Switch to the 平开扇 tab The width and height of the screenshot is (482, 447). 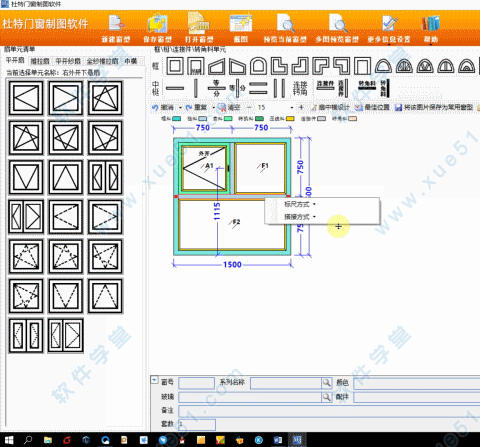(15, 60)
